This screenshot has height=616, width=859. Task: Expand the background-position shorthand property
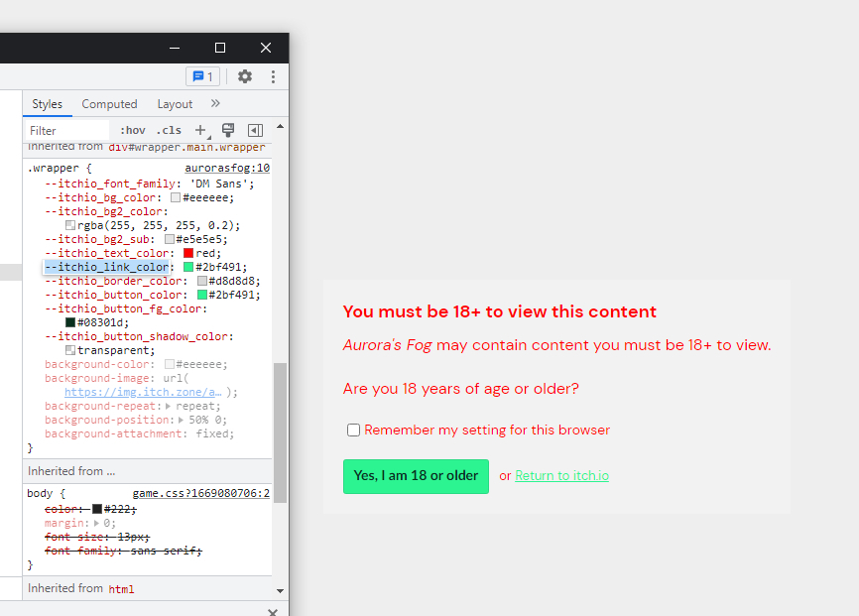click(x=181, y=420)
